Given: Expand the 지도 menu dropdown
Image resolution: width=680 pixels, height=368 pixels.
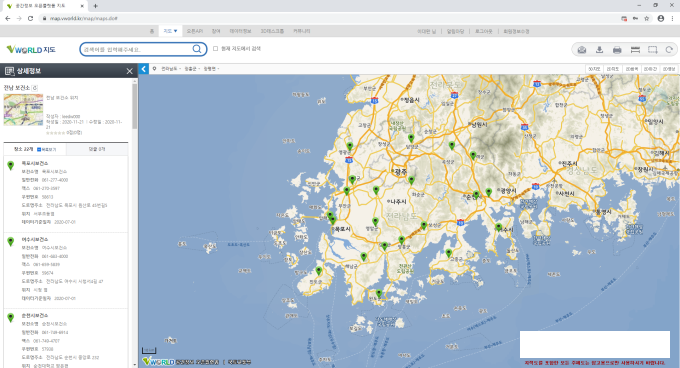Looking at the screenshot, I should [170, 31].
